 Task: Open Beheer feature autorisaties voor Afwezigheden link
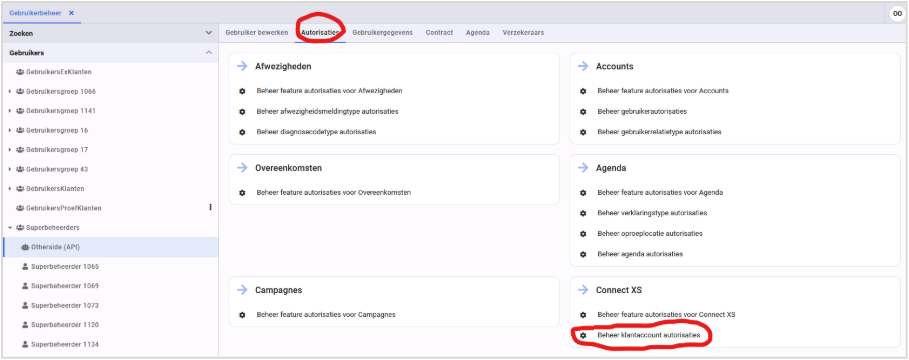[329, 91]
